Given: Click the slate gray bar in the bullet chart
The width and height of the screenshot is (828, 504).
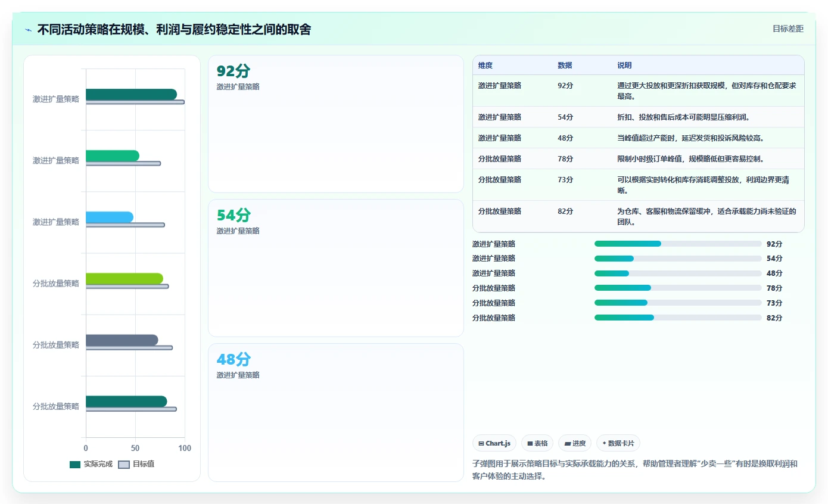Looking at the screenshot, I should [122, 340].
